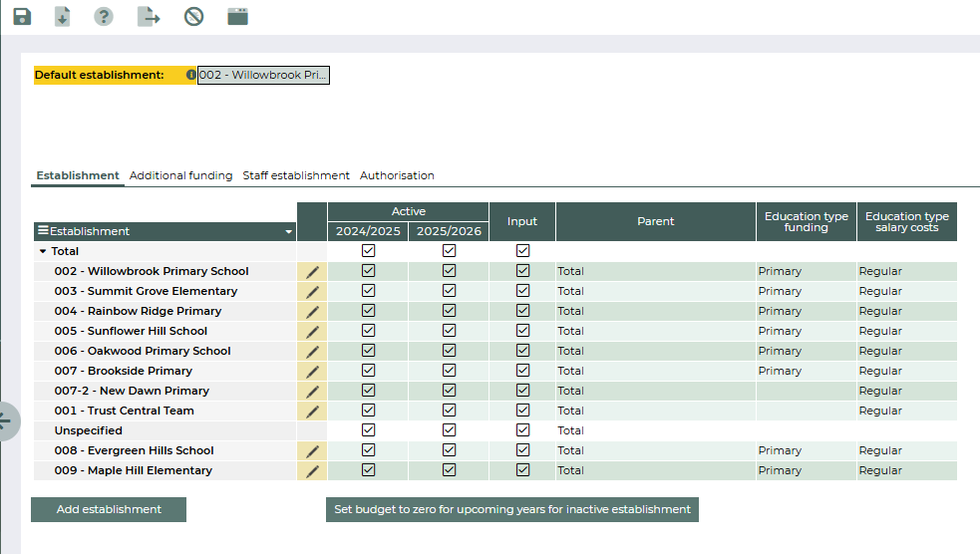
Task: Toggle 2024/2025 active checkbox for Summit Grove Elementary
Action: coord(369,291)
